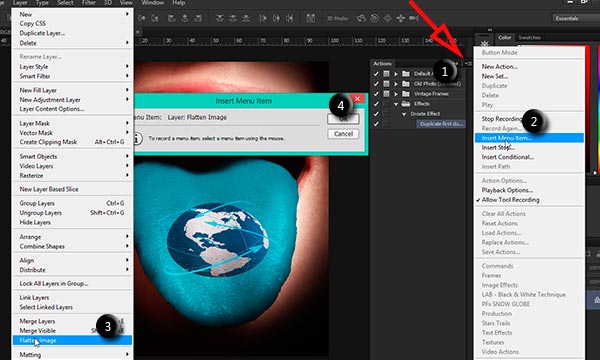Click the Distribute top edges icon
This screenshot has height=360, width=600.
pos(220,18)
